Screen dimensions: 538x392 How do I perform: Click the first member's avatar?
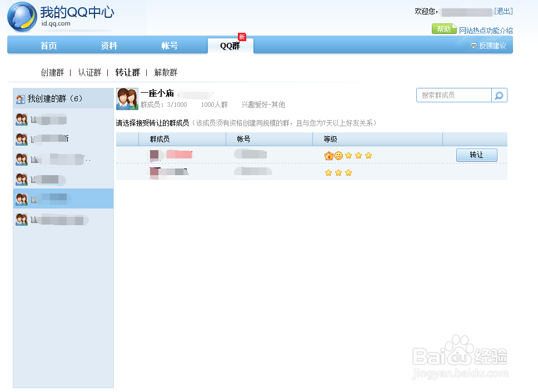click(x=154, y=155)
